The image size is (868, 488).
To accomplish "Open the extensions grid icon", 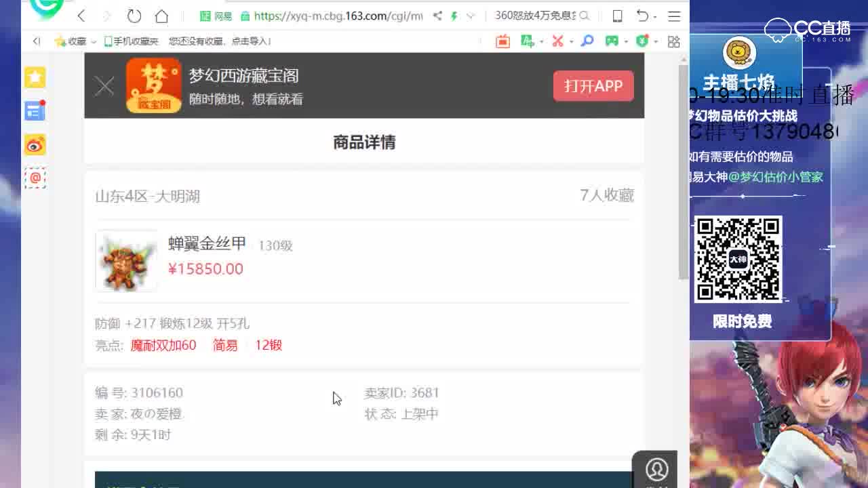I will coord(674,41).
